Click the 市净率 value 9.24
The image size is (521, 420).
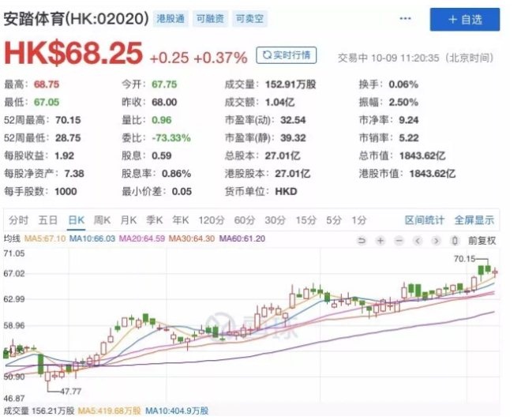pyautogui.click(x=409, y=120)
